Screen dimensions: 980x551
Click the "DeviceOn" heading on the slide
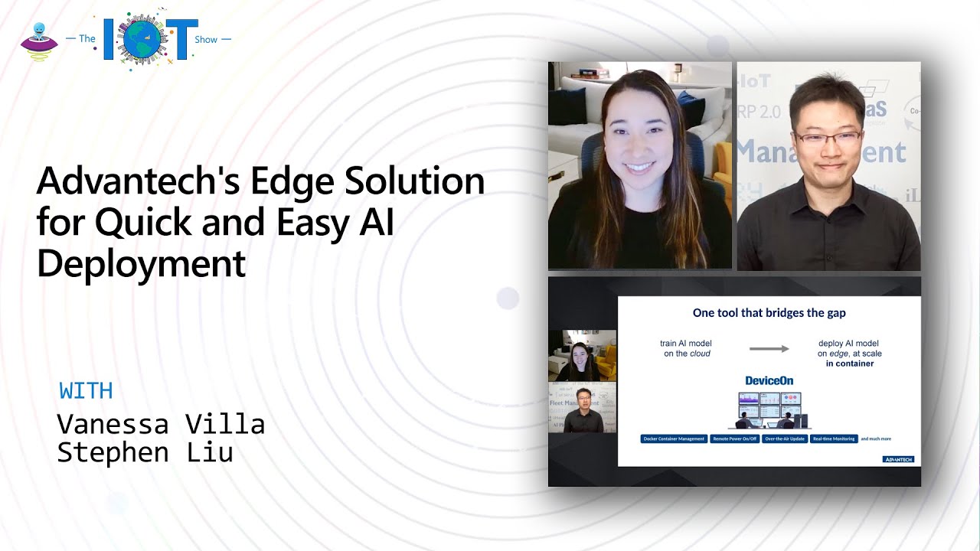pos(769,380)
